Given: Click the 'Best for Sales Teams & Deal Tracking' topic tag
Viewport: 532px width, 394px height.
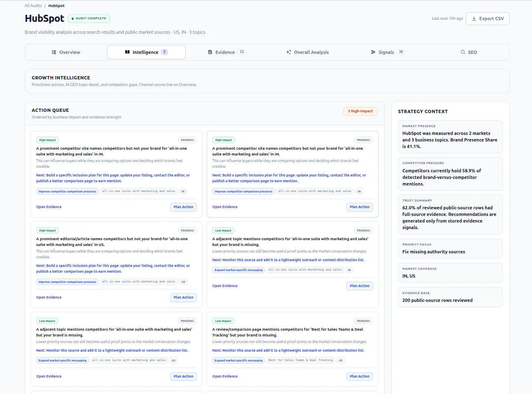Looking at the screenshot, I should pos(301,360).
